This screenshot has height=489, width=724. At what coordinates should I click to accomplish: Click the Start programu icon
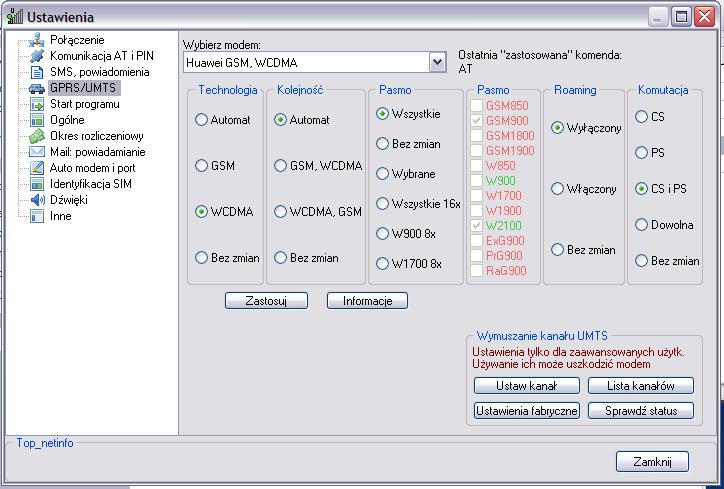pos(37,104)
